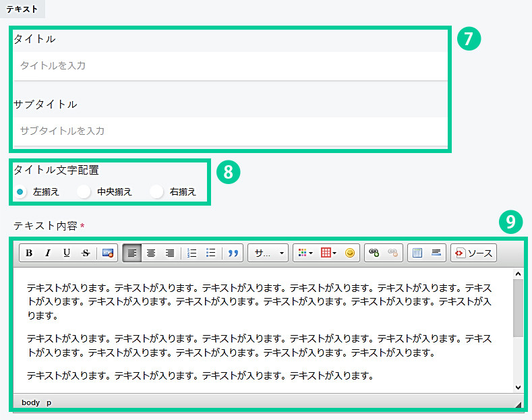
Task: Center-align the editor text
Action: (151, 253)
